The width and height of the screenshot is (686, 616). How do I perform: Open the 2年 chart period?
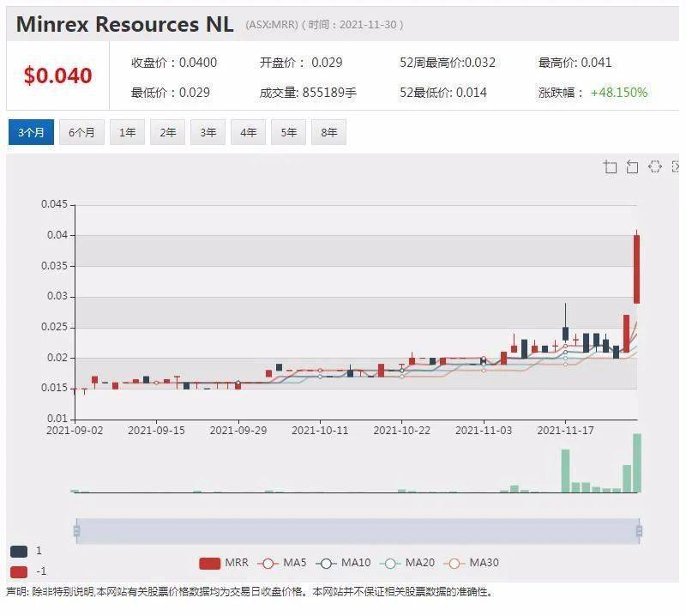click(x=167, y=132)
